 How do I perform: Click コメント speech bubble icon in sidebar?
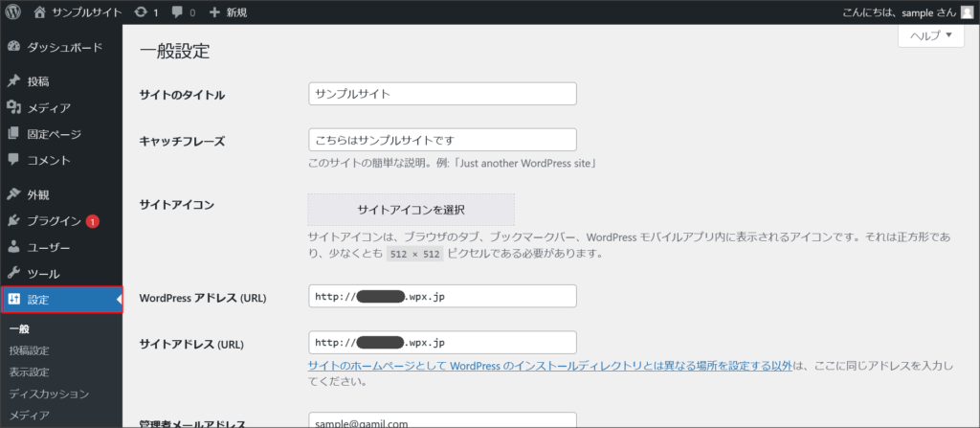pyautogui.click(x=13, y=160)
